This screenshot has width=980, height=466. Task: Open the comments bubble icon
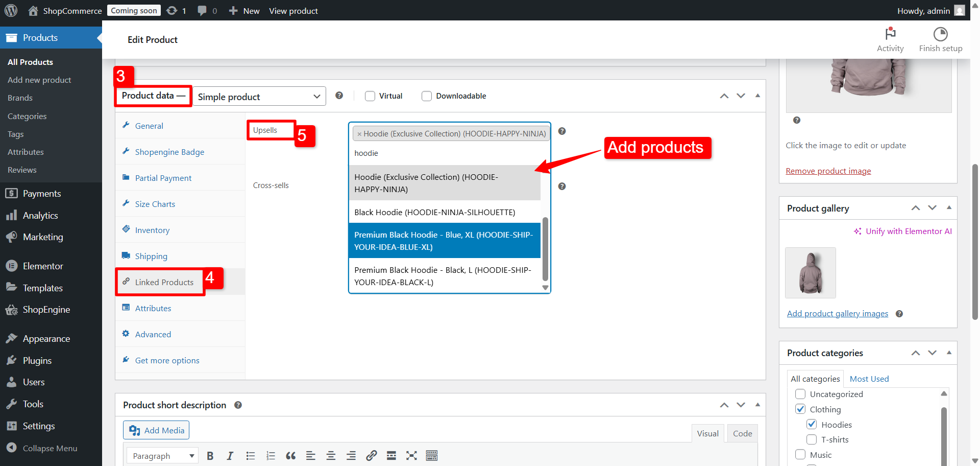(202, 11)
